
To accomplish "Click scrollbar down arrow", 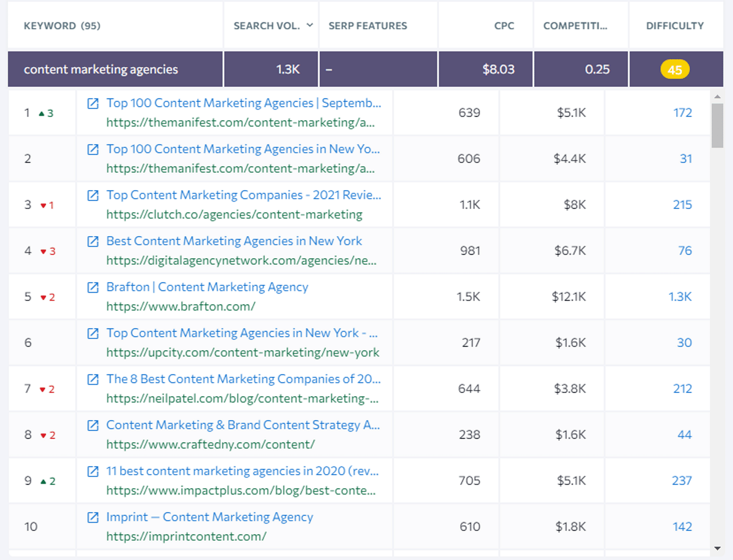I will 717,548.
